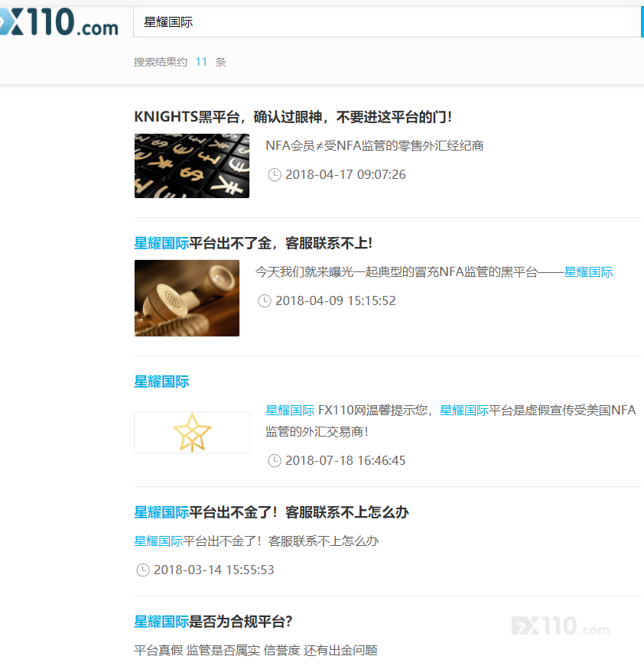Open the gold star logo thumbnail

click(x=192, y=432)
